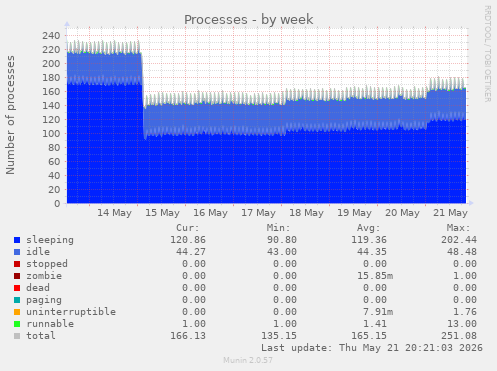
Task: Select the 'total' legend label
Action: coord(41,336)
